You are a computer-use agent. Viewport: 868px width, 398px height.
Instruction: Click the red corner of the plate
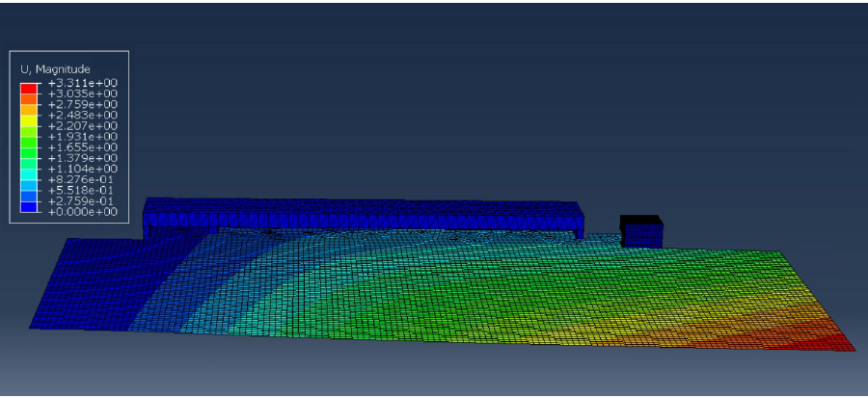(x=829, y=339)
